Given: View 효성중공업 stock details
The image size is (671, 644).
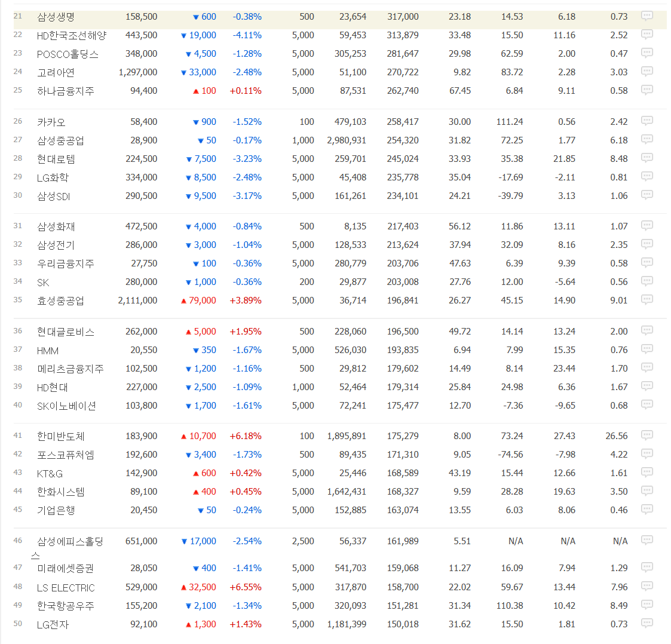Looking at the screenshot, I should 60,300.
